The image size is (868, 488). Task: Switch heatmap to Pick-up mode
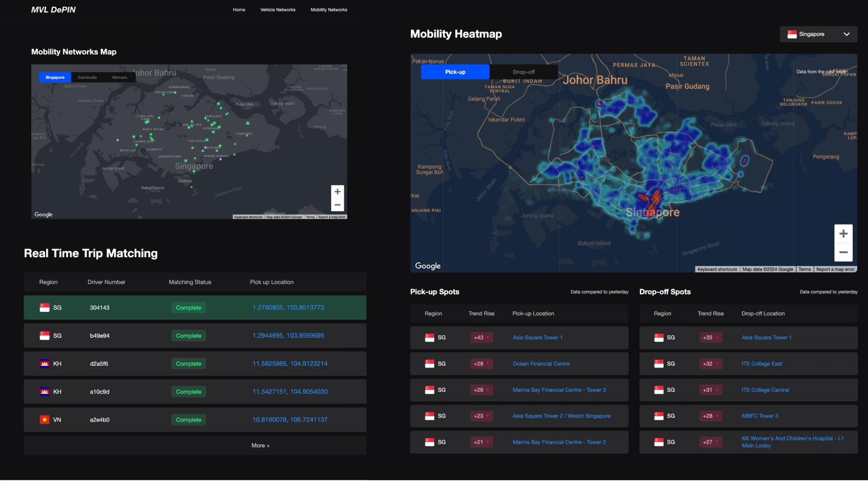click(455, 72)
